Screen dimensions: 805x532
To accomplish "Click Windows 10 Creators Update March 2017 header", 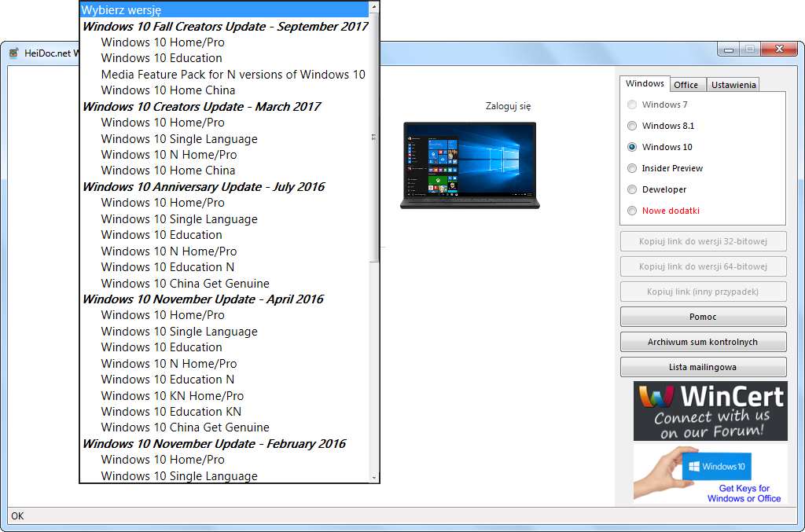I will click(x=224, y=107).
